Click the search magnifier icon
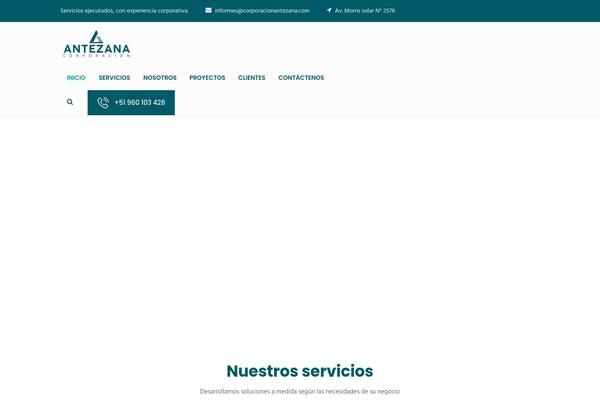600x400 pixels. [70, 102]
